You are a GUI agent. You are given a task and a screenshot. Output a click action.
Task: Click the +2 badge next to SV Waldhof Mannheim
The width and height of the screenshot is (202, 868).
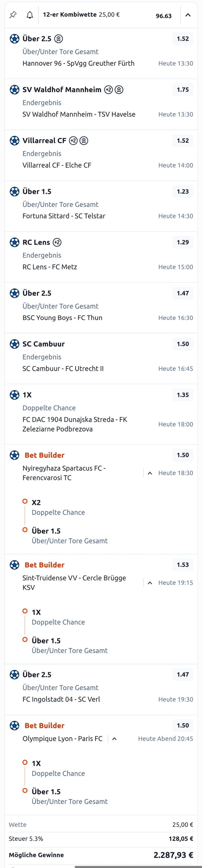coord(108,90)
